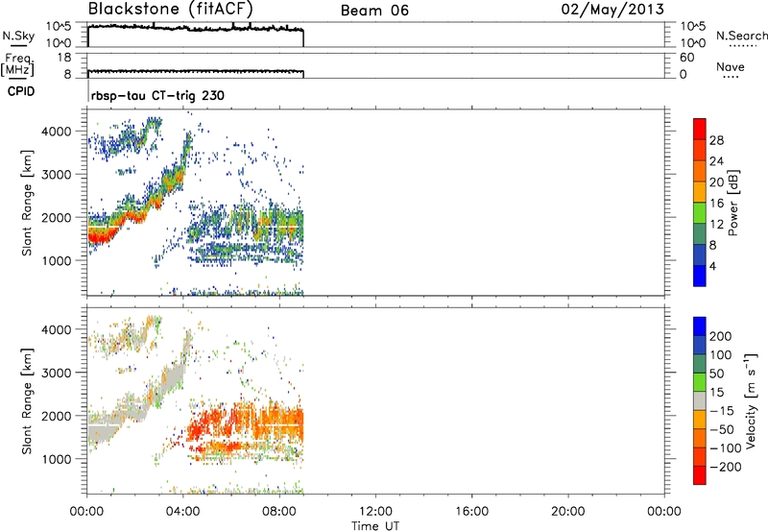Click the teal swatch between 8 and 12 on Power bar

(700, 234)
